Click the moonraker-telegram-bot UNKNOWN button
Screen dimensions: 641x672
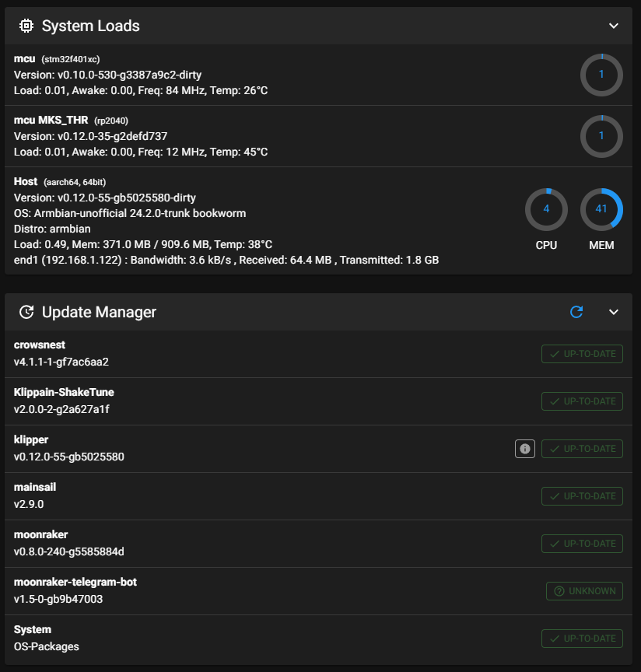(584, 591)
